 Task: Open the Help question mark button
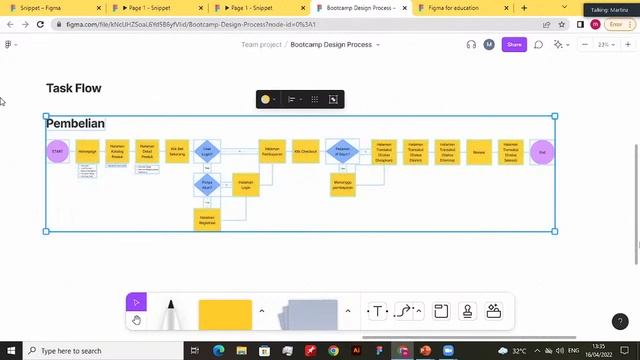[x=620, y=322]
